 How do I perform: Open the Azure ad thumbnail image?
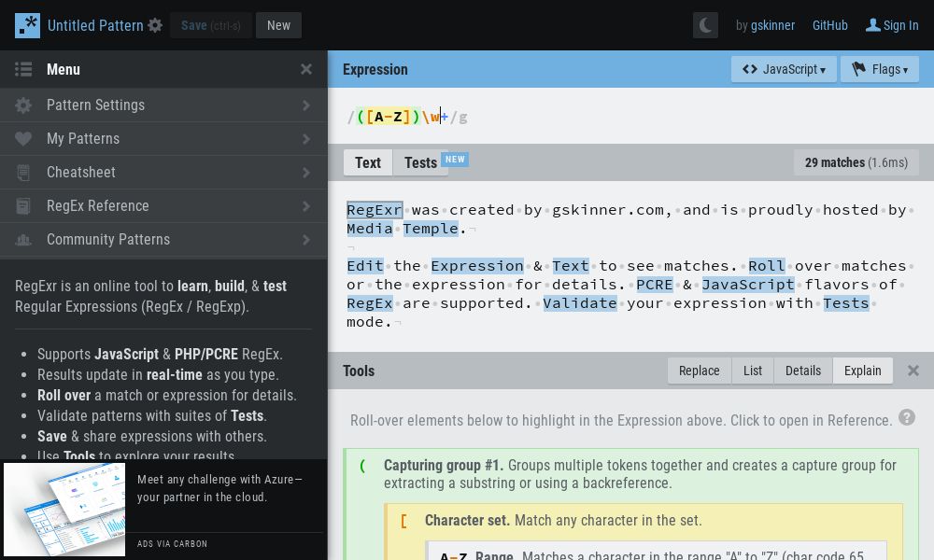[64, 510]
